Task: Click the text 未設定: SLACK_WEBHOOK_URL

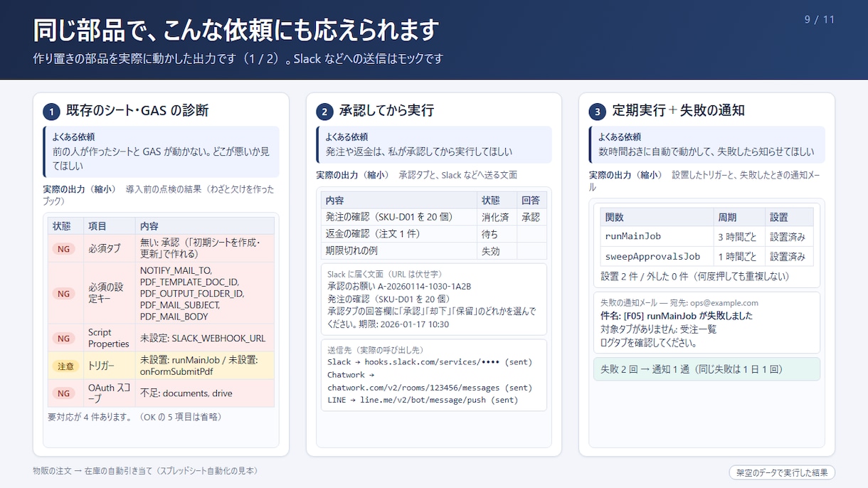Action: coord(203,338)
